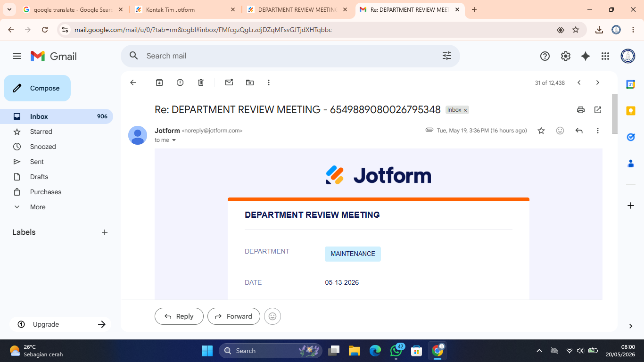
Task: Reload the page
Action: [x=45, y=30]
